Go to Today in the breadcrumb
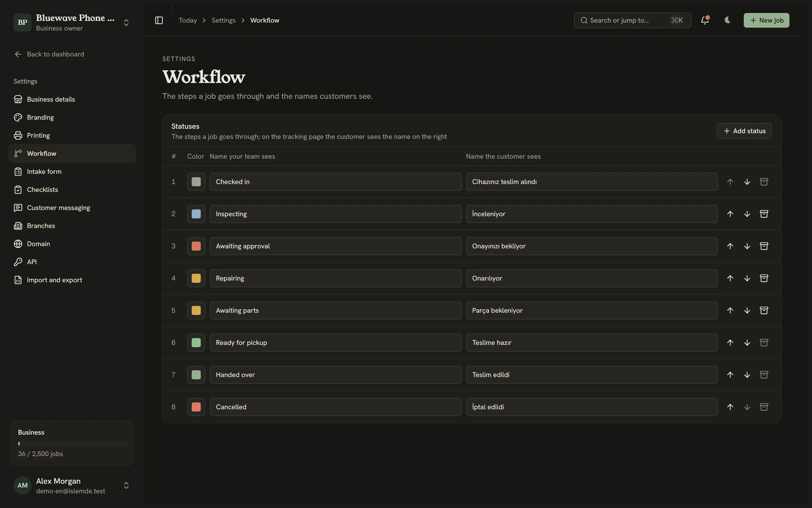The width and height of the screenshot is (812, 508). 187,20
